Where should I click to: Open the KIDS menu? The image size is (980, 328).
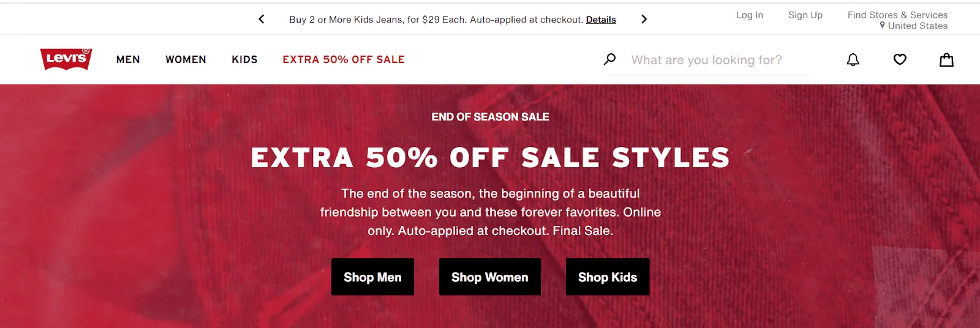[x=244, y=59]
